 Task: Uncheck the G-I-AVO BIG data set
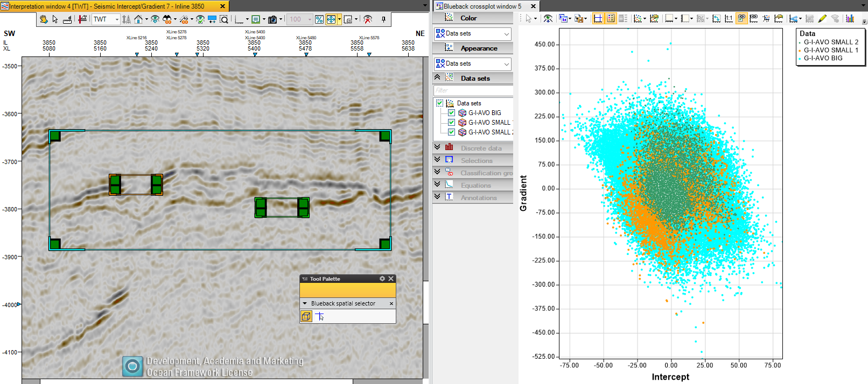pos(451,113)
